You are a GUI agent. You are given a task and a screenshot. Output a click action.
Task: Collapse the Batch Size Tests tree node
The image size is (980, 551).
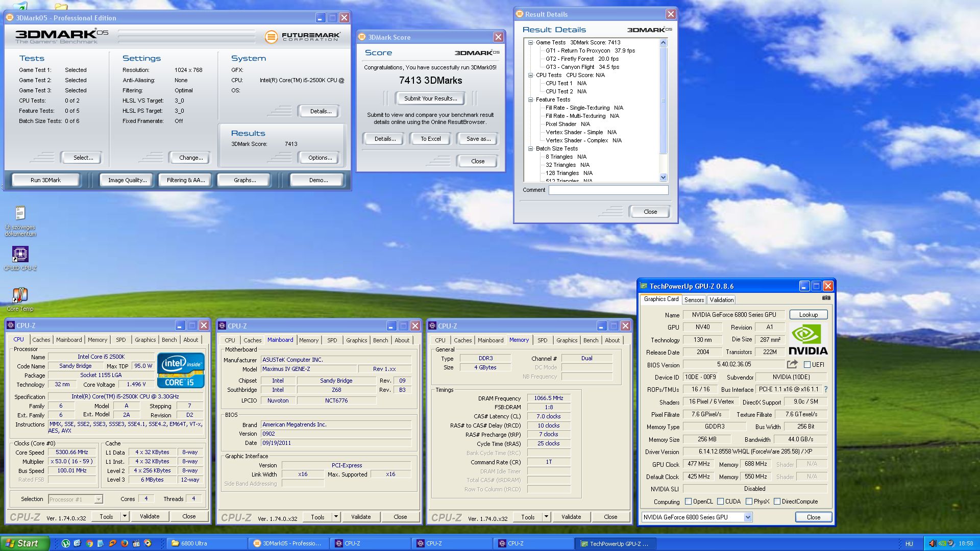[530, 148]
